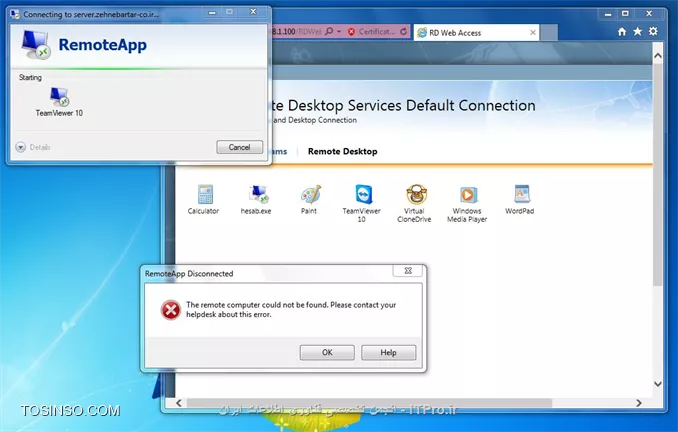Open the WordPad RemoteApp icon
The width and height of the screenshot is (678, 432).
click(520, 199)
